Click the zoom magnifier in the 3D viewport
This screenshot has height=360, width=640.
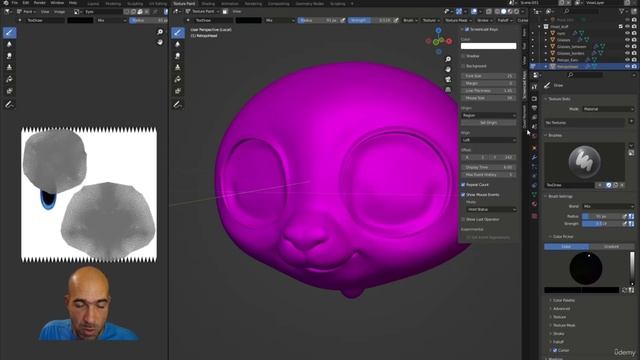coord(448,60)
